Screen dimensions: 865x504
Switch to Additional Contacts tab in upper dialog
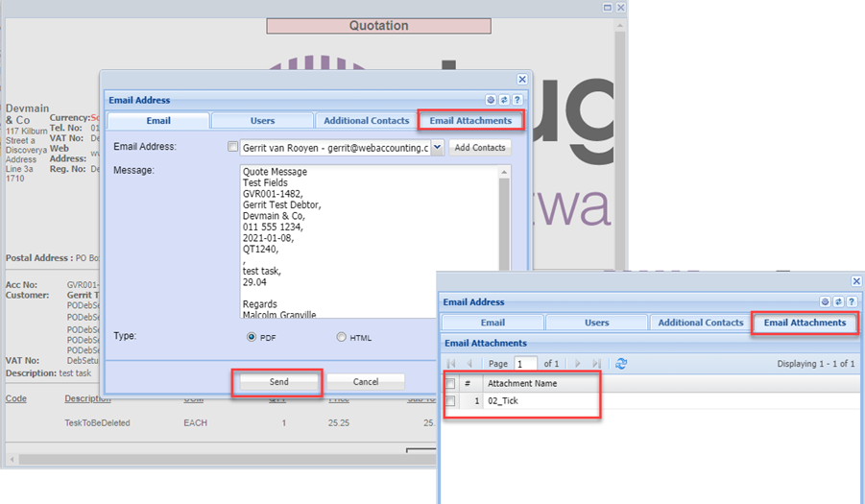click(366, 121)
